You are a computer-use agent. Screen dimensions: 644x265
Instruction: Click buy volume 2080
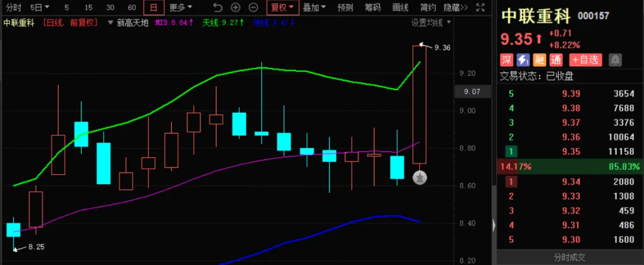coord(624,182)
